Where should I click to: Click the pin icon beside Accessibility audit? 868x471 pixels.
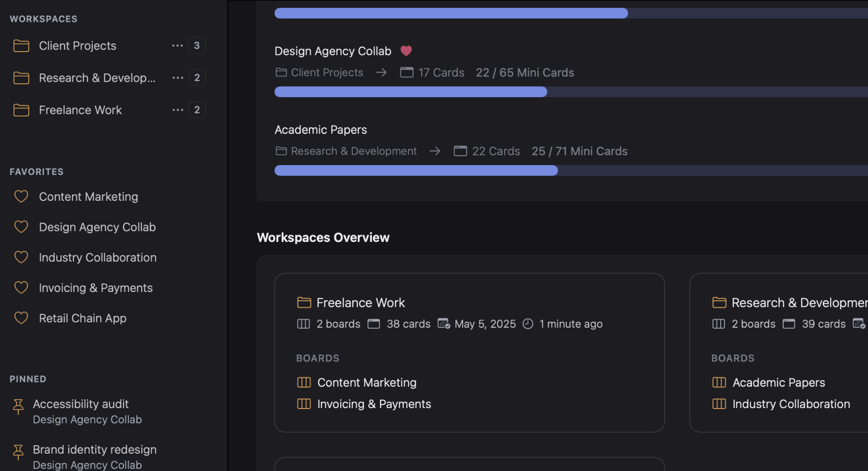coord(18,407)
